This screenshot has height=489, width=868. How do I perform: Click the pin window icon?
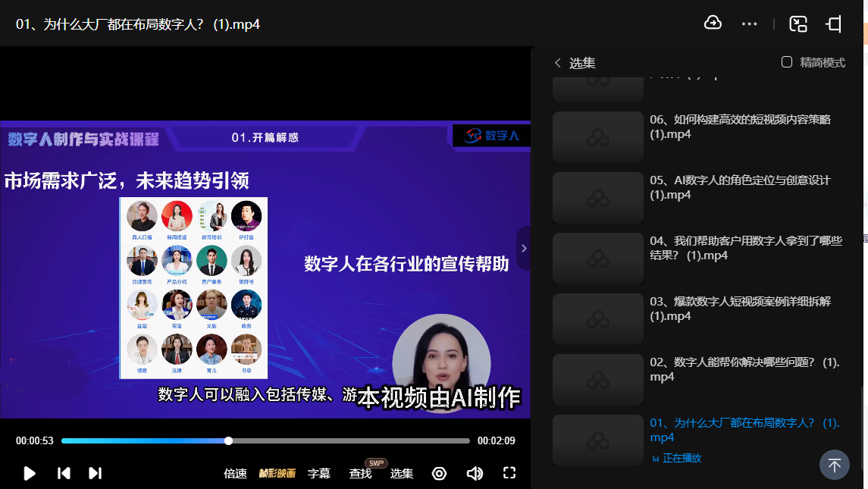(834, 24)
